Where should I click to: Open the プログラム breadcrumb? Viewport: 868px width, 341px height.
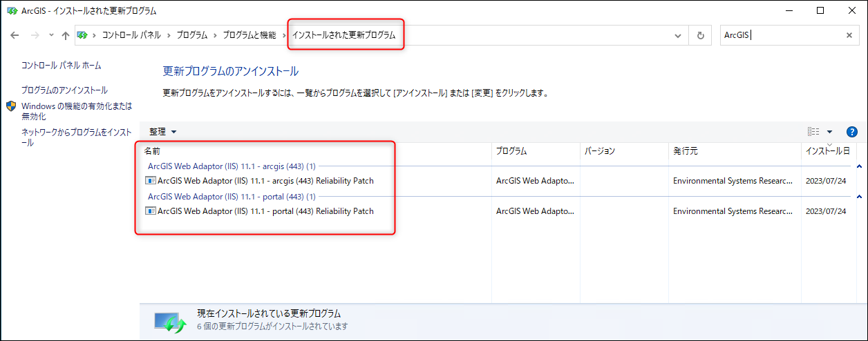(x=191, y=35)
